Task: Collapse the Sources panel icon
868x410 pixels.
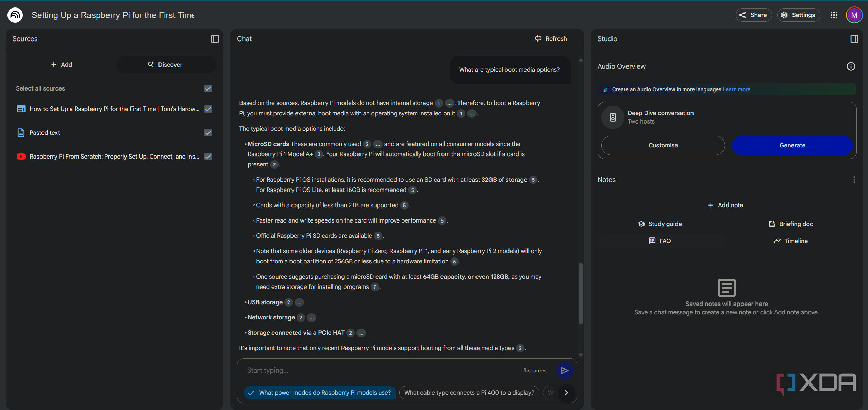Action: [x=215, y=39]
